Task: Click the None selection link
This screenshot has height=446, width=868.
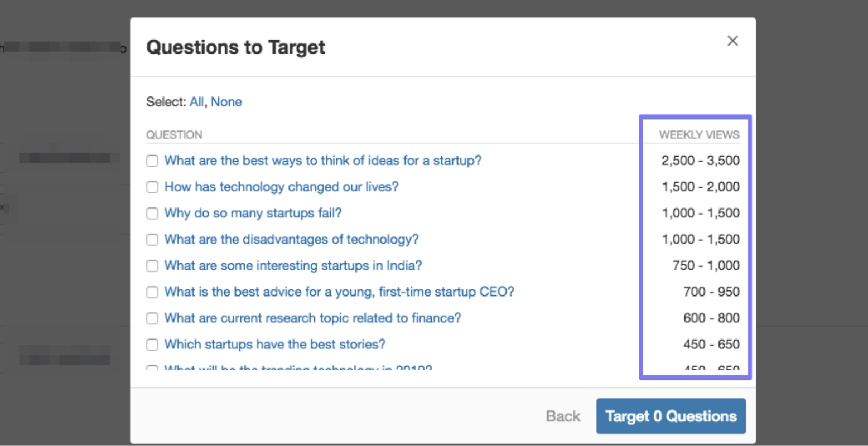Action: (x=226, y=102)
